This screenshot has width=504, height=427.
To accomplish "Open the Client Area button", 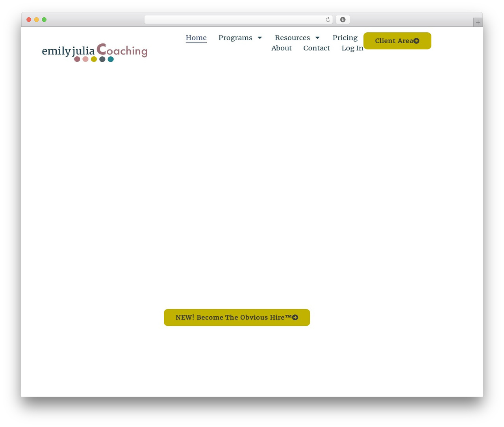I will [x=397, y=41].
